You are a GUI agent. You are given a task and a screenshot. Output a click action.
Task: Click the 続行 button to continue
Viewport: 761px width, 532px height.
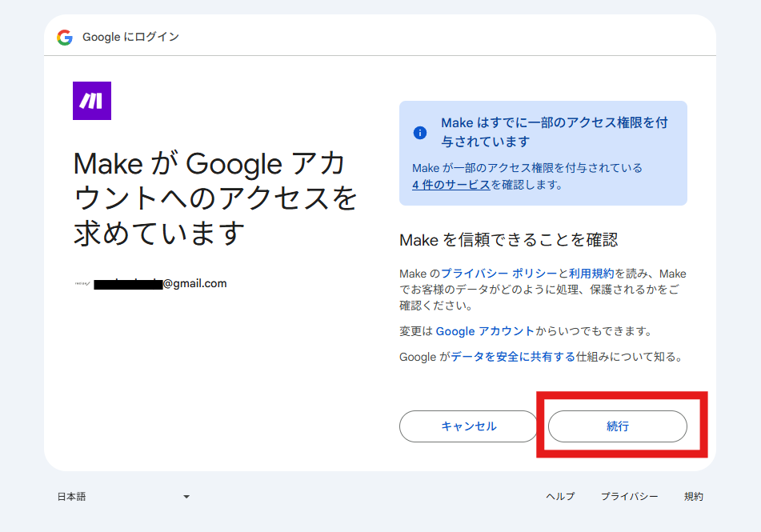pyautogui.click(x=617, y=426)
